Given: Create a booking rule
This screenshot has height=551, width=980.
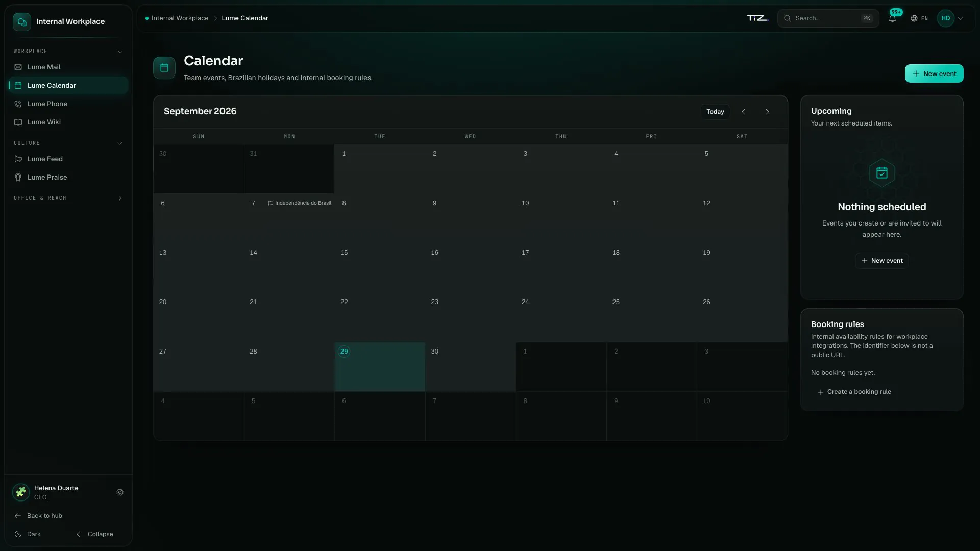Looking at the screenshot, I should coord(854,392).
